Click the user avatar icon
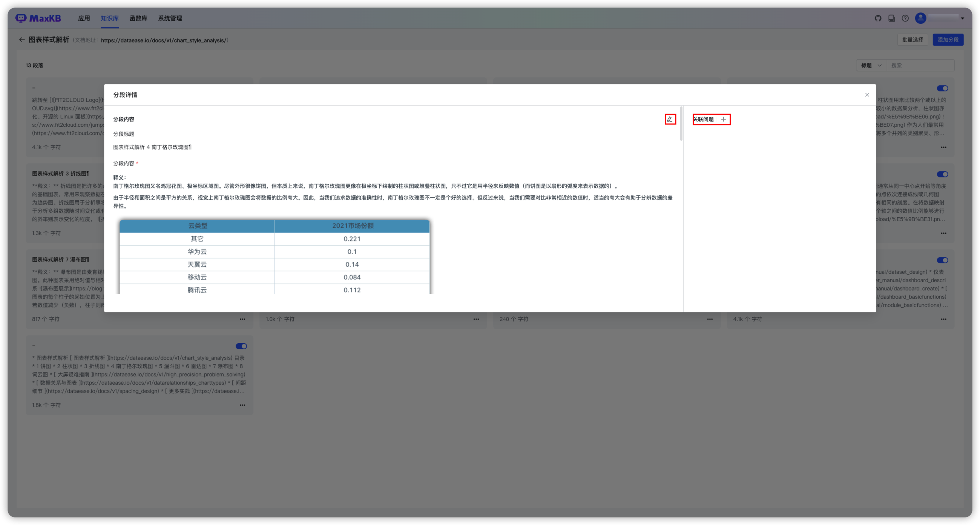Image resolution: width=980 pixels, height=525 pixels. pos(920,18)
